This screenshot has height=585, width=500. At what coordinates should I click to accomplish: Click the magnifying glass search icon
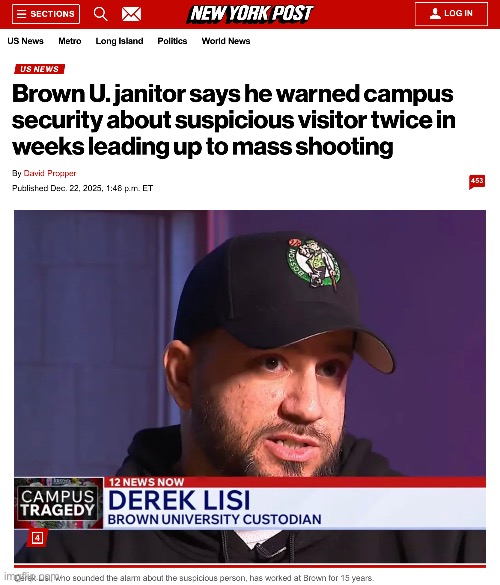pos(100,14)
